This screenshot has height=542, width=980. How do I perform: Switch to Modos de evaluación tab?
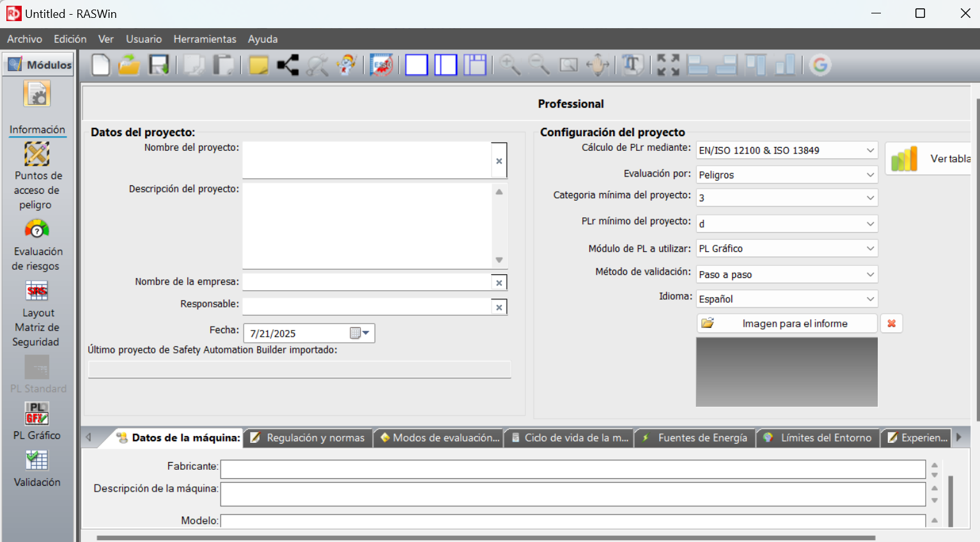[440, 438]
